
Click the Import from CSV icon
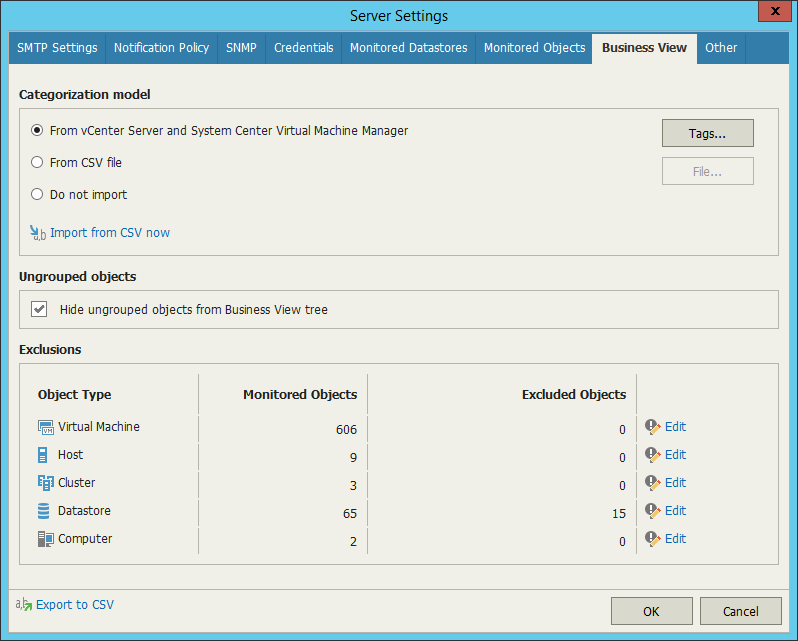tap(38, 233)
